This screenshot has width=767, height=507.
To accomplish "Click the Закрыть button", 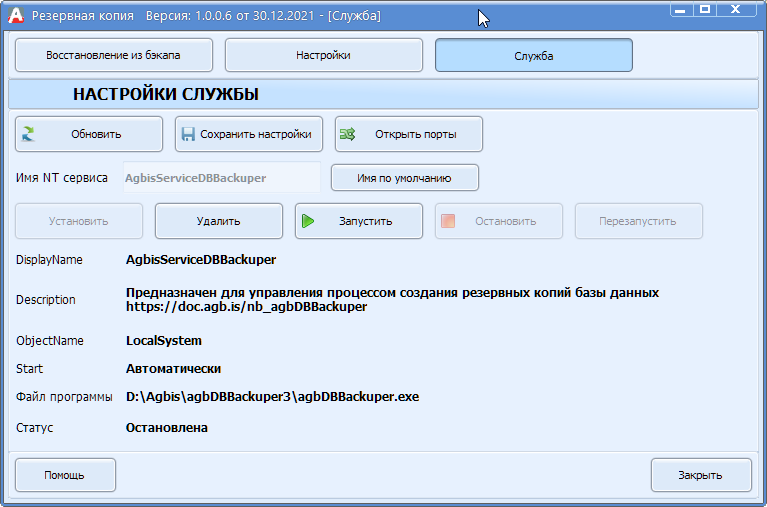I will pos(701,475).
